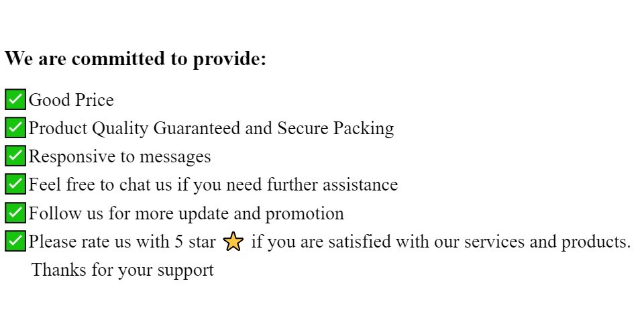Click the Responsive to messages line
Image resolution: width=644 pixels, height=320 pixels.
tap(119, 157)
